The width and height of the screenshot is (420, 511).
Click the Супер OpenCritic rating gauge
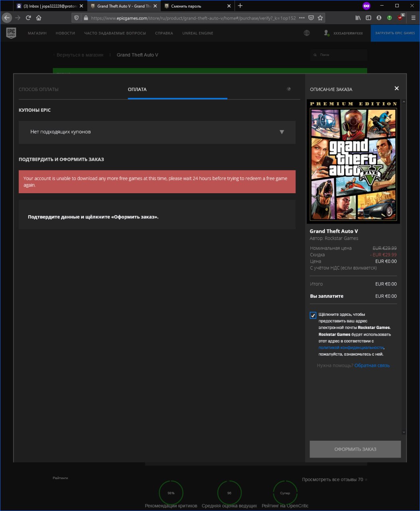285,493
